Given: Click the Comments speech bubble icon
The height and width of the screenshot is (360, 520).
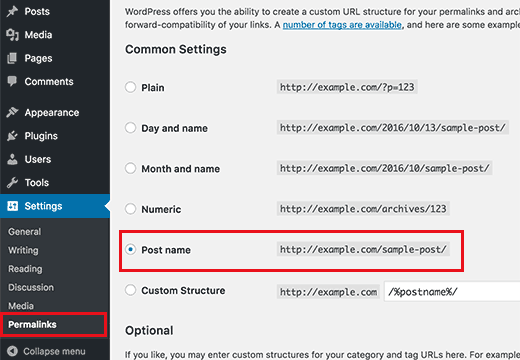Looking at the screenshot, I should click(12, 81).
